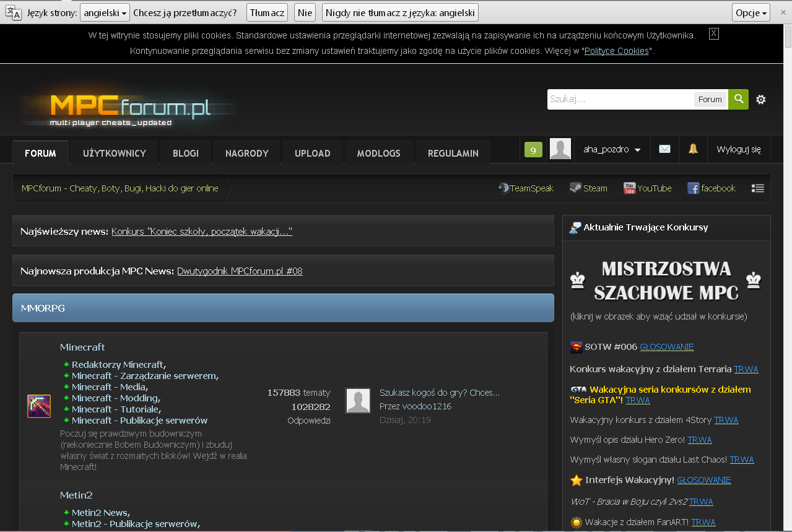Open the Metin2 News subforum
The width and height of the screenshot is (792, 532).
point(100,513)
